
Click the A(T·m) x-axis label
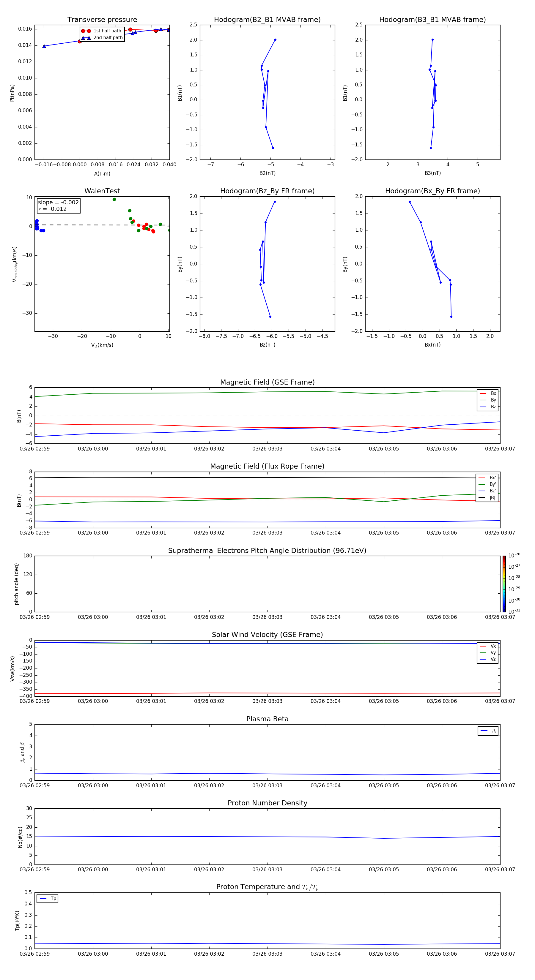coord(102,173)
